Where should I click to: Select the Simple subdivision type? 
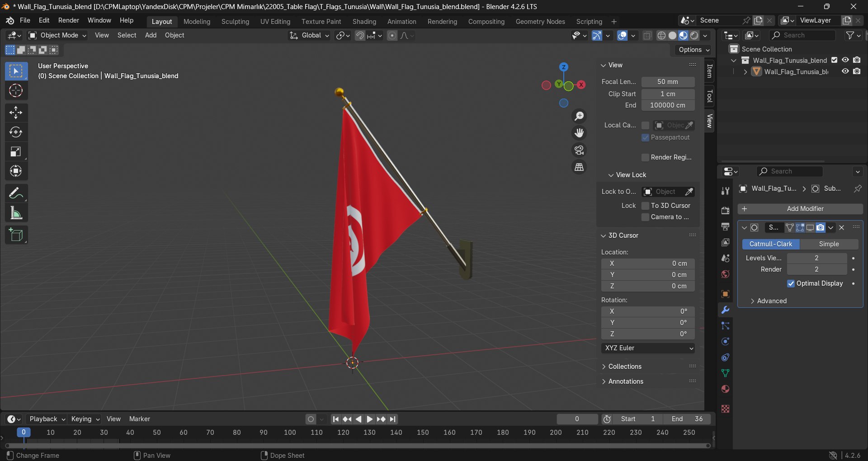pos(829,244)
